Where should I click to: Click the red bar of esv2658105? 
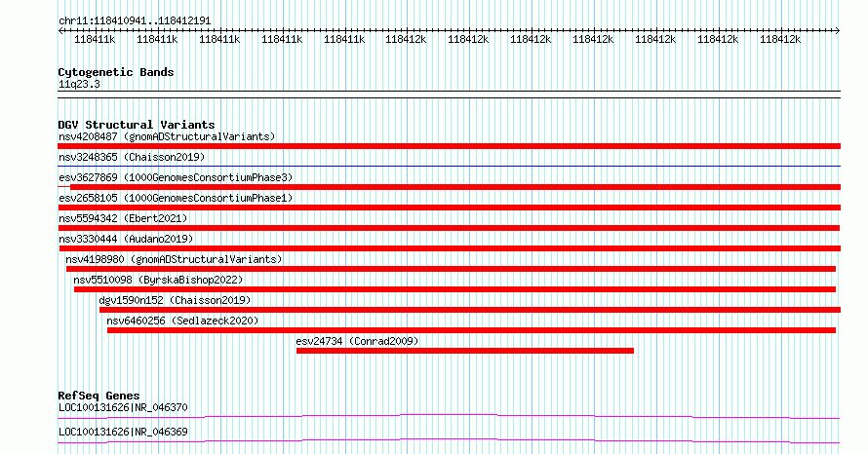pos(449,208)
